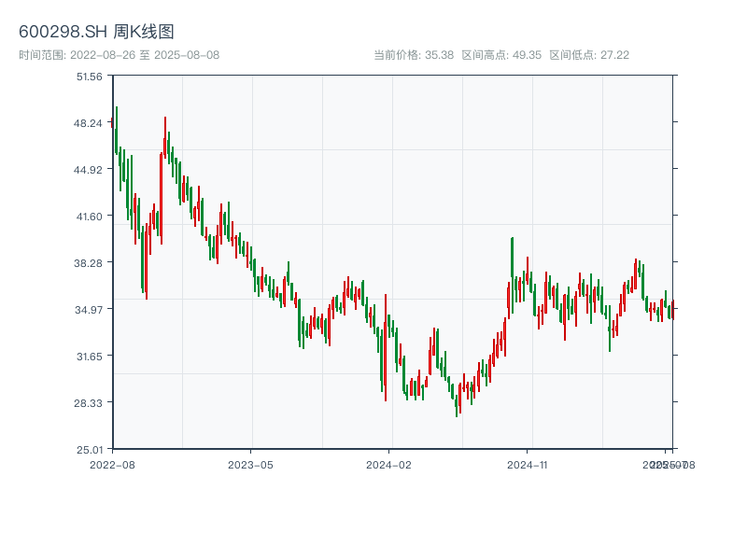747x560 pixels.
Task: Click the 51.56 y-axis price label
Action: (x=90, y=77)
